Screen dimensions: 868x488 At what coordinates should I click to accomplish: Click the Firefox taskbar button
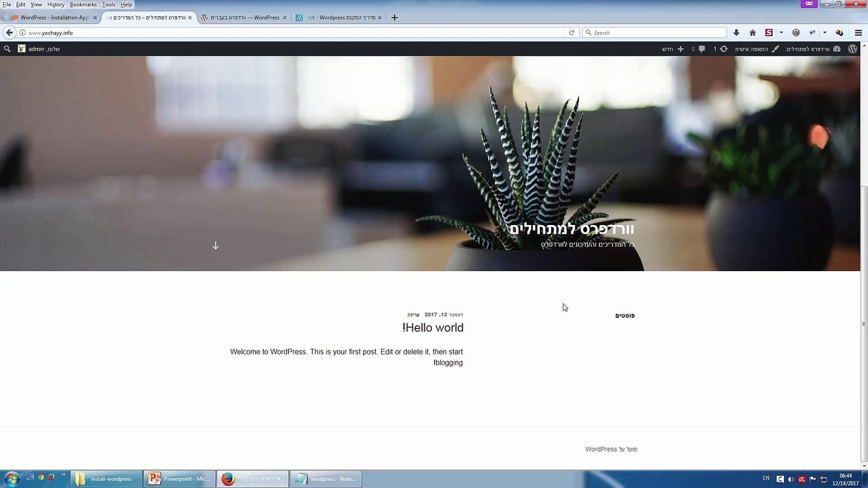253,479
